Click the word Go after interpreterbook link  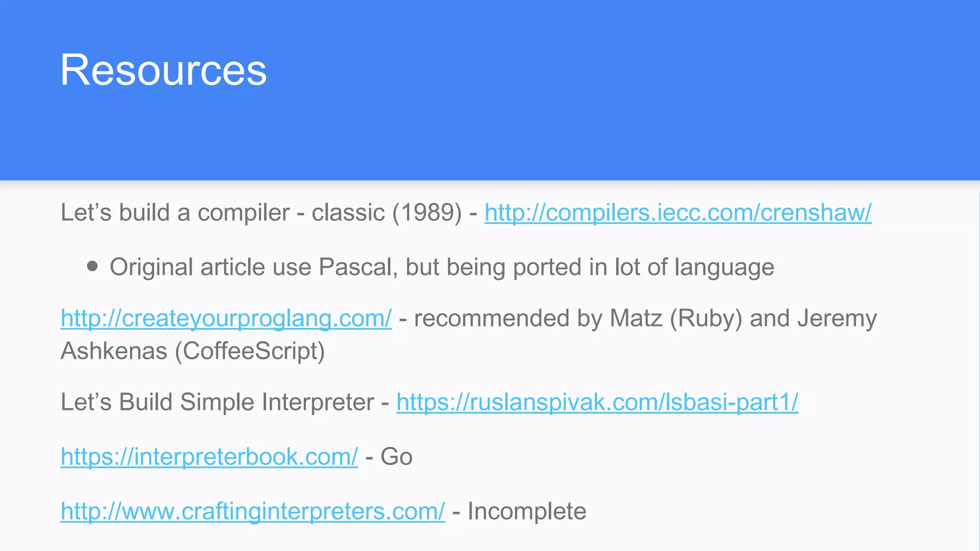coord(396,457)
